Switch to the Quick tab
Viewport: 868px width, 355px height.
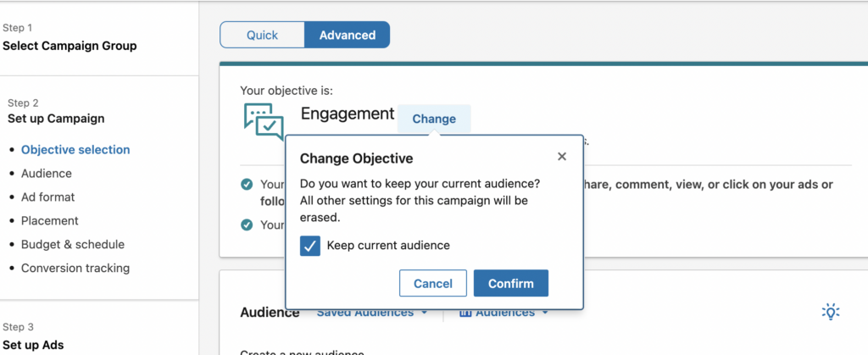pyautogui.click(x=262, y=35)
